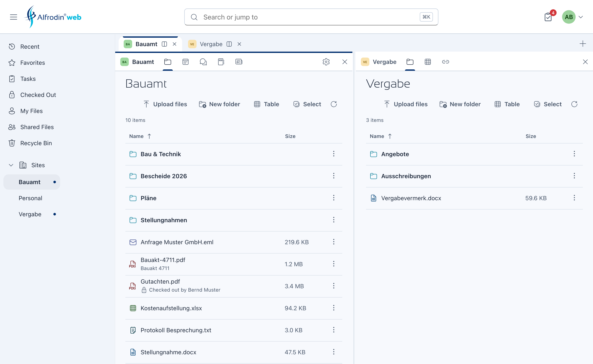593x364 pixels.
Task: Open the tasks notification icon with badge
Action: coord(548,17)
